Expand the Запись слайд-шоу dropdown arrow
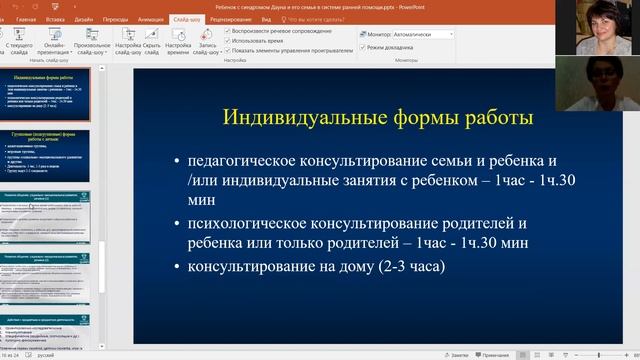Viewport: 640px width, 360px height. 221,53
